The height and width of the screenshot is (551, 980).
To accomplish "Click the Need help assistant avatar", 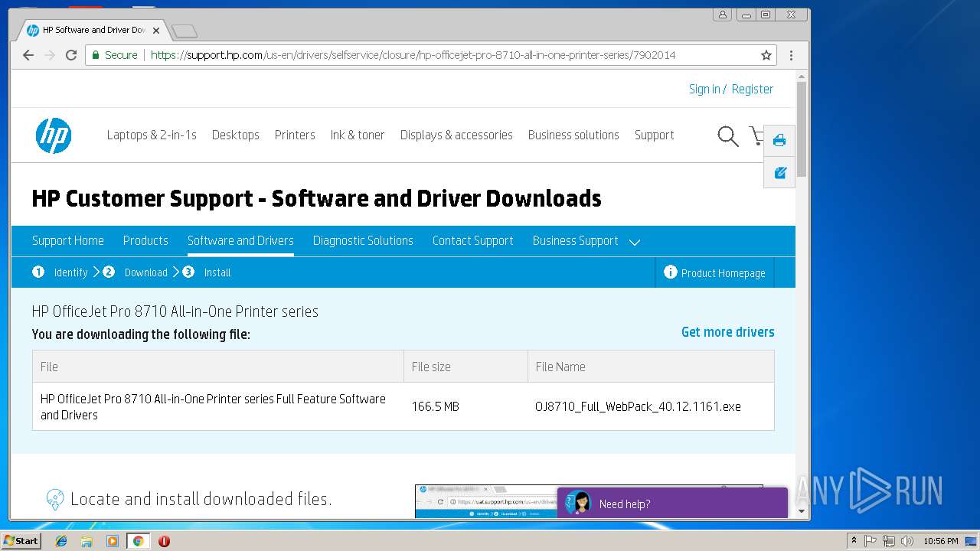I will [579, 503].
